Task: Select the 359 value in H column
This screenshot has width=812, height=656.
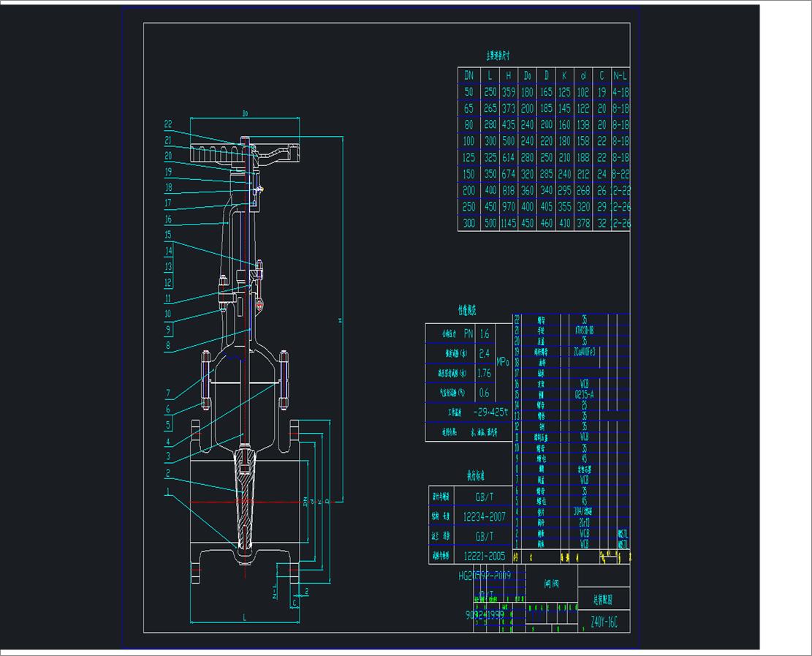Action: click(507, 91)
